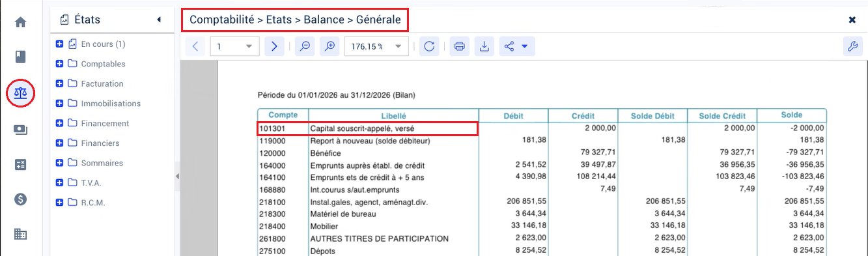868x256 pixels.
Task: Select the Financement tree item
Action: coord(105,123)
